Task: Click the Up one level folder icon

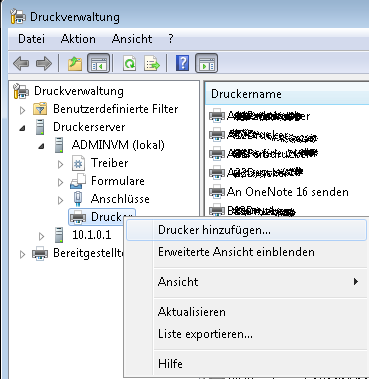Action: [x=75, y=63]
